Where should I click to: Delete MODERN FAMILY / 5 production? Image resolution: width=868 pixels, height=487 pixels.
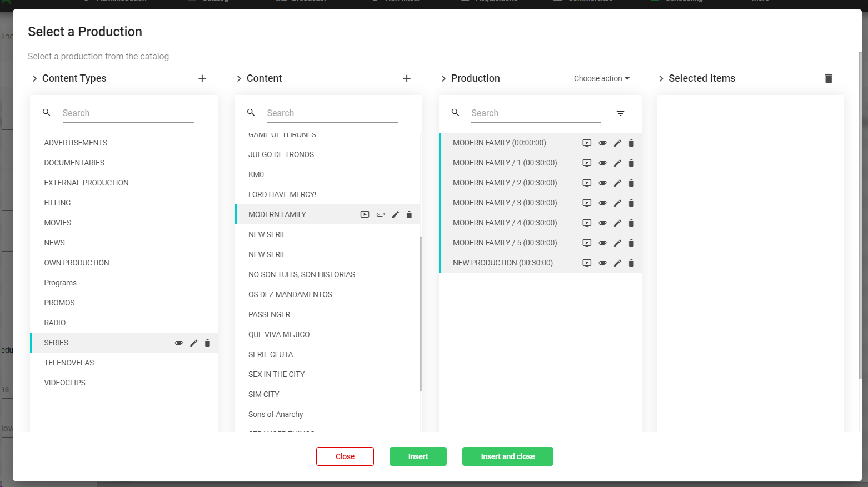coord(631,243)
